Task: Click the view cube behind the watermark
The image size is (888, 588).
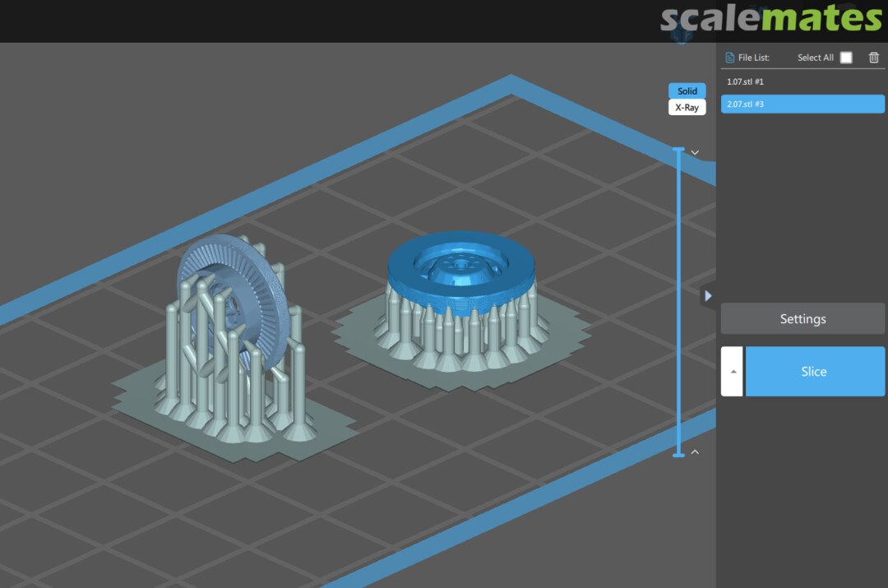Action: click(x=682, y=35)
